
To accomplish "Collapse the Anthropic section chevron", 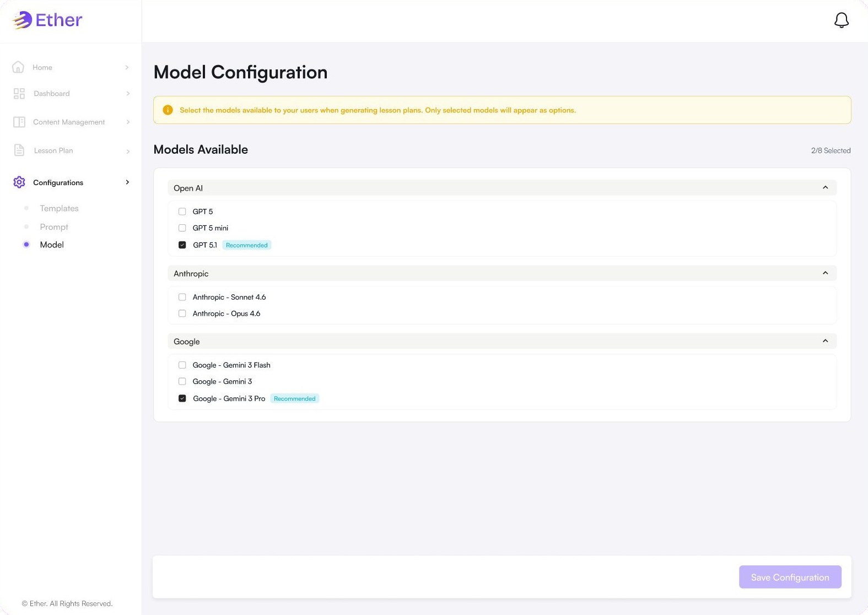I will pos(825,273).
